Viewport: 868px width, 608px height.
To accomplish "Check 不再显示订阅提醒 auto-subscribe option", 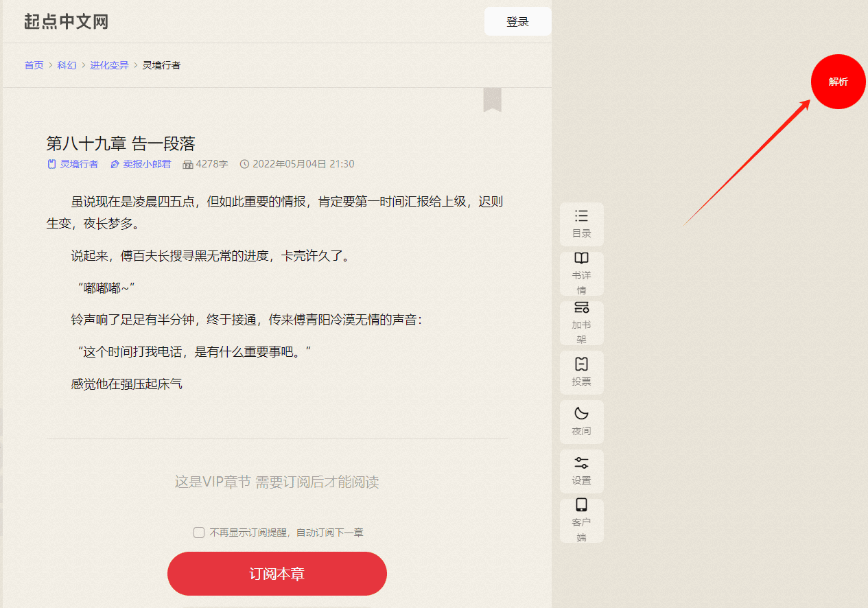I will click(x=198, y=532).
